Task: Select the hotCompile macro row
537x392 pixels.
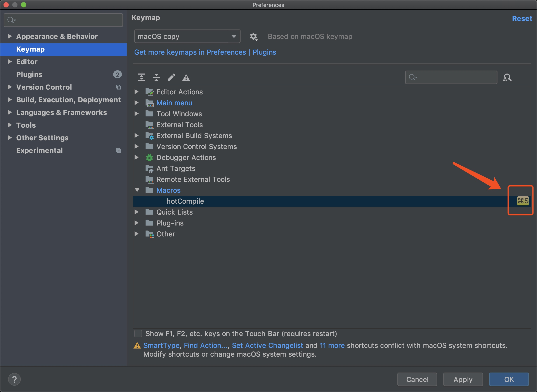Action: pyautogui.click(x=185, y=201)
